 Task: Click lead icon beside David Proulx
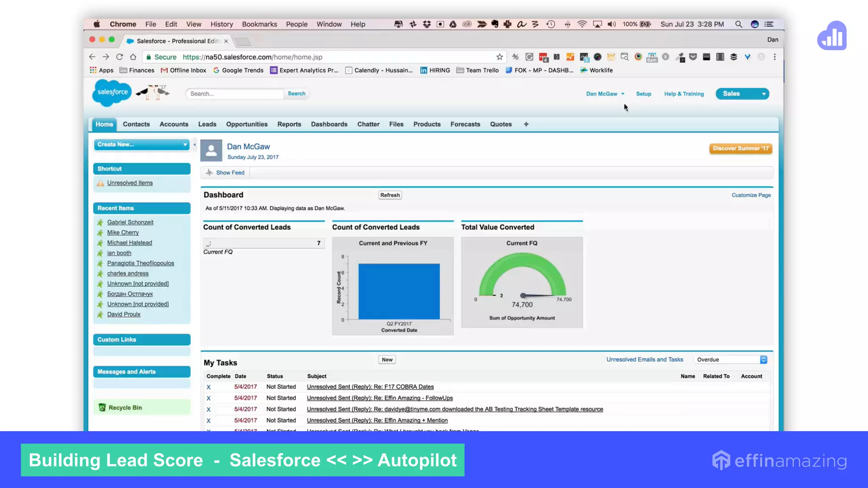click(100, 314)
